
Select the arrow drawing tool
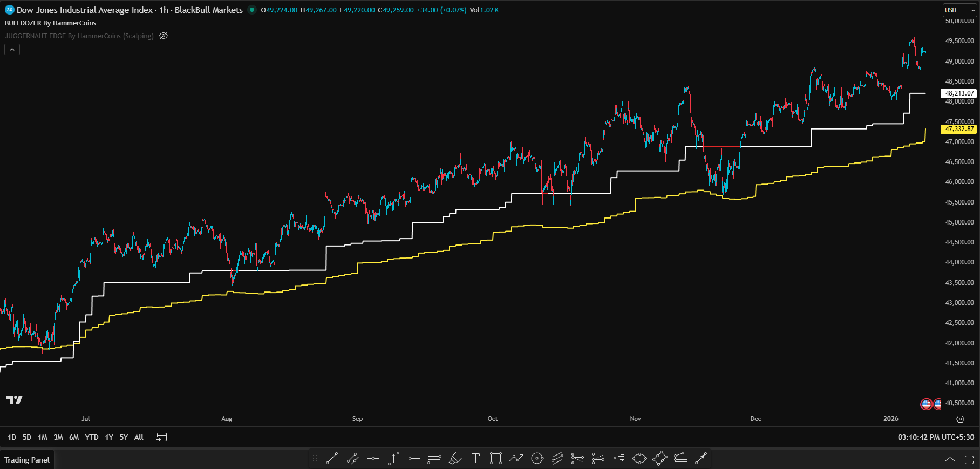pos(700,459)
